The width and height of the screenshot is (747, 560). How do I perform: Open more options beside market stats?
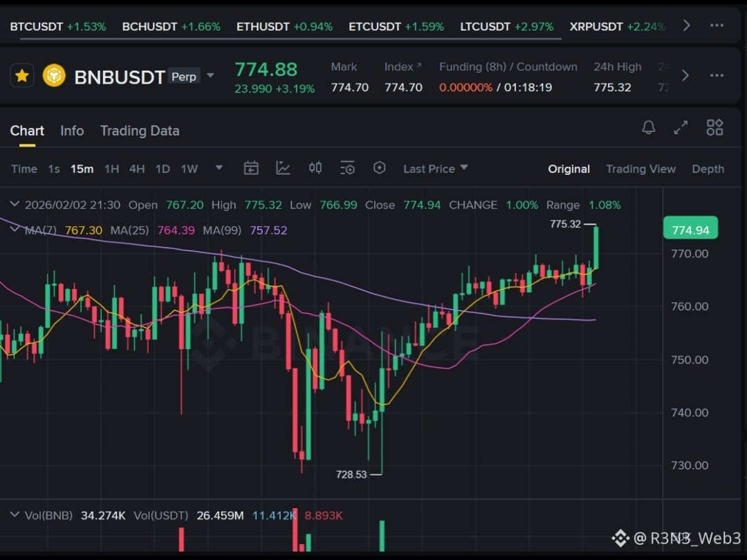pos(717,76)
